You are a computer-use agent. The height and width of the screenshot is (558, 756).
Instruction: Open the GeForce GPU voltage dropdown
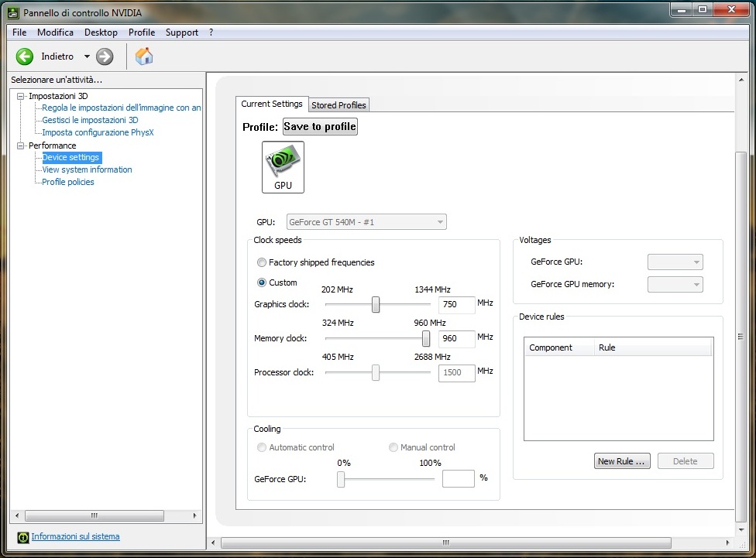pyautogui.click(x=675, y=262)
